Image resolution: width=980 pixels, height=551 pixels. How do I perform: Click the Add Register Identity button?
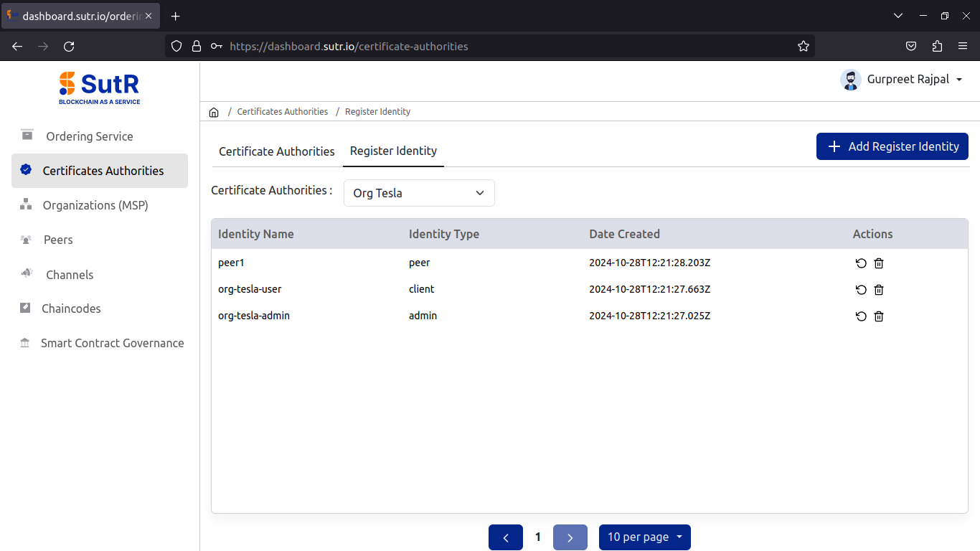pyautogui.click(x=892, y=146)
